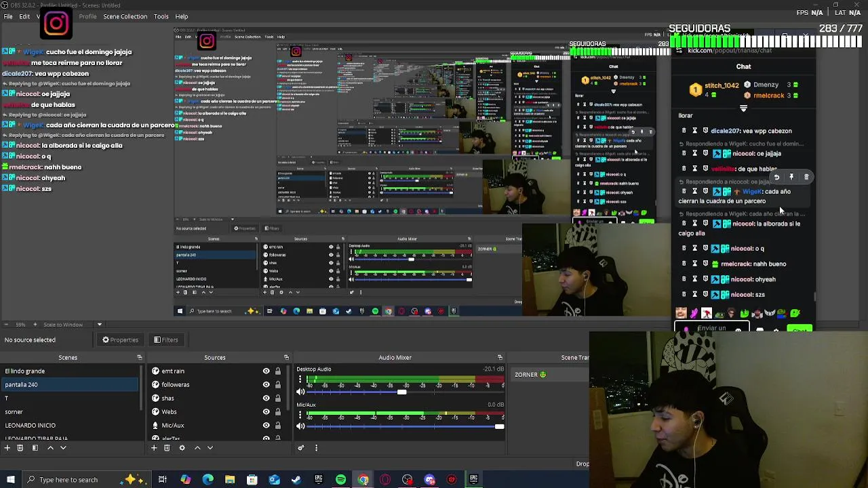Viewport: 868px width, 488px height.
Task: Open the Edit menu
Action: pyautogui.click(x=24, y=16)
